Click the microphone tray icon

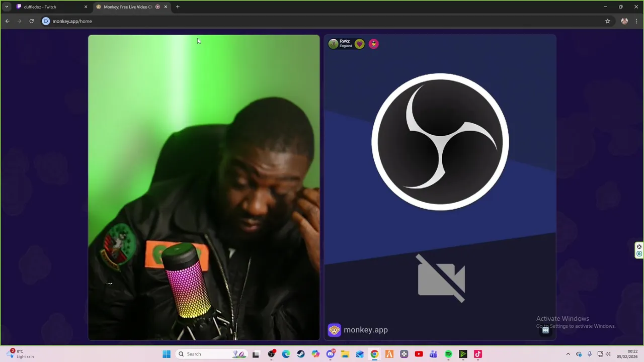point(590,354)
